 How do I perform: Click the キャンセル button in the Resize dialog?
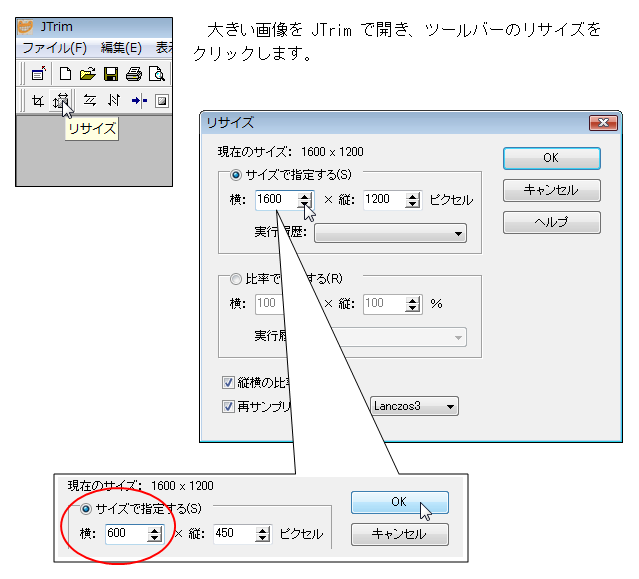pyautogui.click(x=551, y=190)
